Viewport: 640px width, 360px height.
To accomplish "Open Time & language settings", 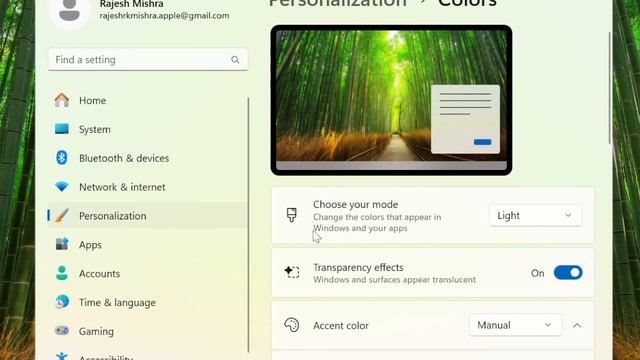I will pos(148,302).
